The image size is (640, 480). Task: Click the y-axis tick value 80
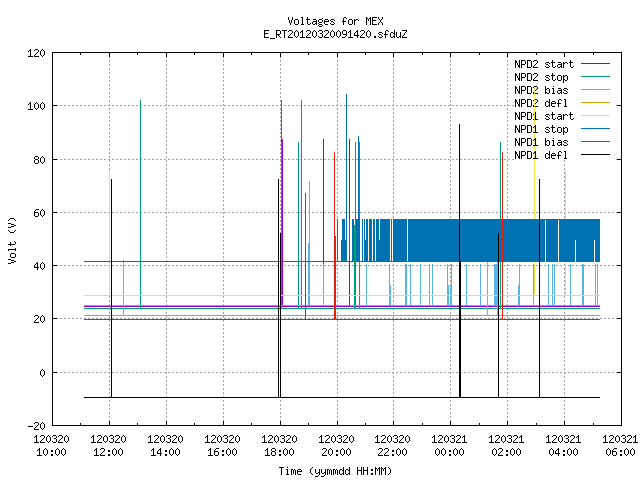pyautogui.click(x=39, y=160)
